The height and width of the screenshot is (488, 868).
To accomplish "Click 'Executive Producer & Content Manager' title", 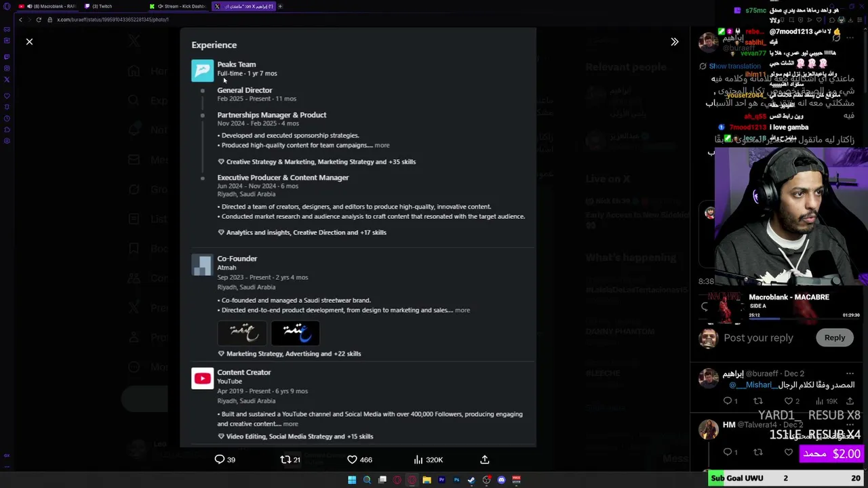I will [283, 178].
